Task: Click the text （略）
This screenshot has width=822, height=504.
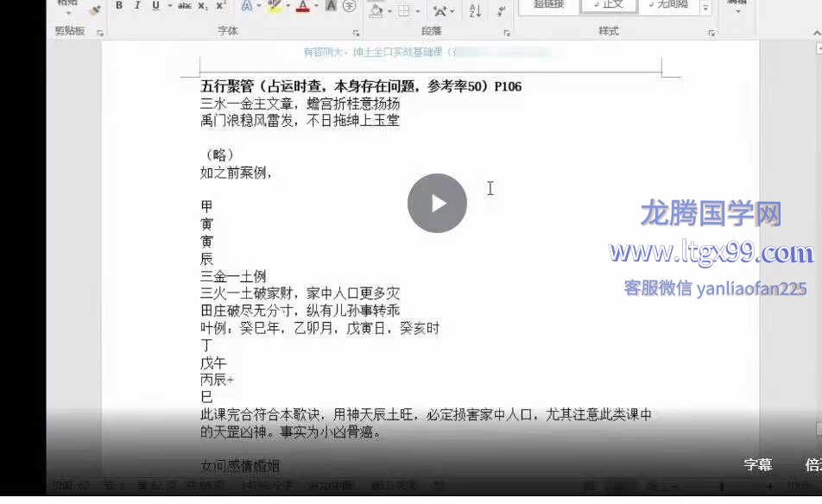Action: click(218, 155)
